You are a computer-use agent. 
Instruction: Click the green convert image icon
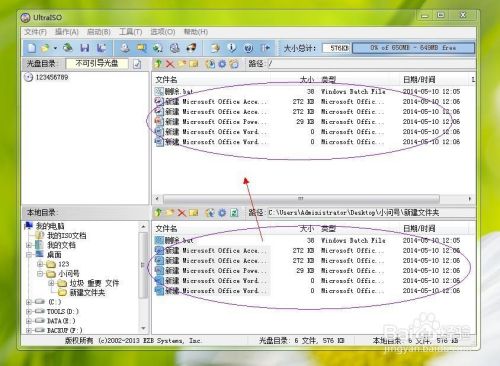pos(158,48)
